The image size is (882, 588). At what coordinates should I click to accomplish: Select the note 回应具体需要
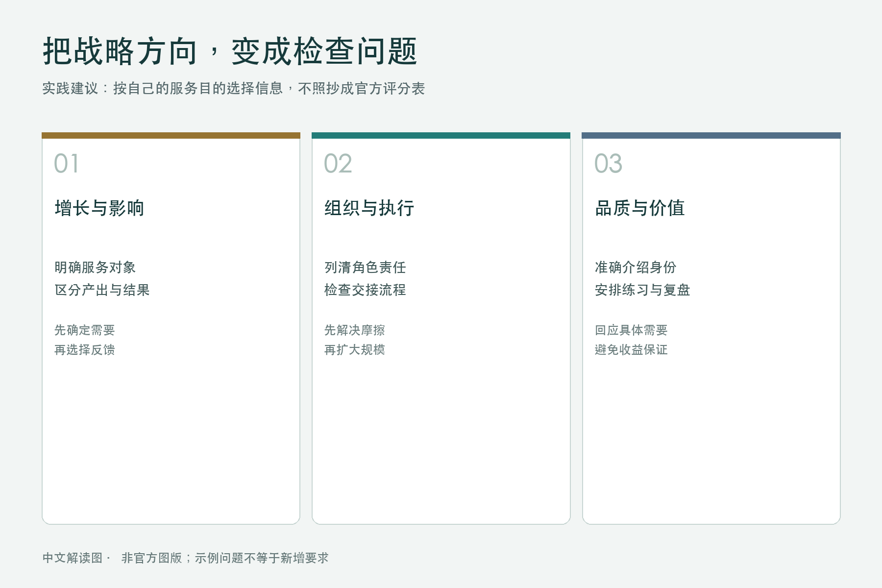pyautogui.click(x=631, y=330)
